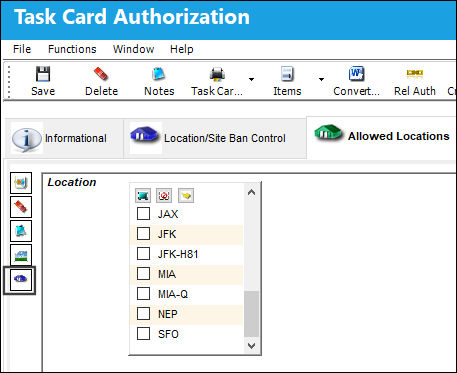This screenshot has width=457, height=373.
Task: Check the JAX location checkbox
Action: click(143, 214)
